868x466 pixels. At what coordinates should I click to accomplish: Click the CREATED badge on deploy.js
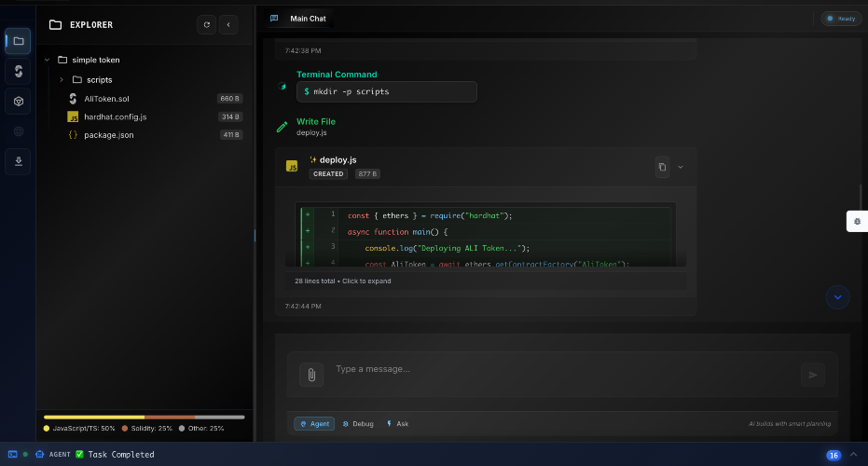328,173
